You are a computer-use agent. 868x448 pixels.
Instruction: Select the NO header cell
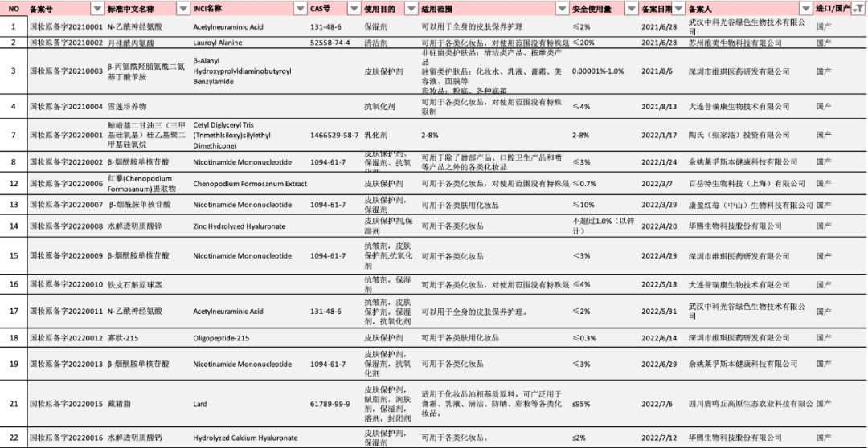point(14,8)
